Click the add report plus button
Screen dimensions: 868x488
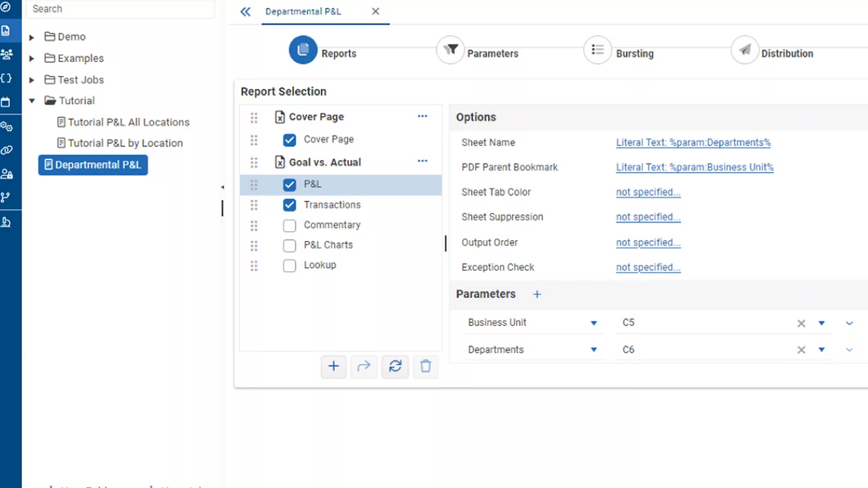pos(333,366)
